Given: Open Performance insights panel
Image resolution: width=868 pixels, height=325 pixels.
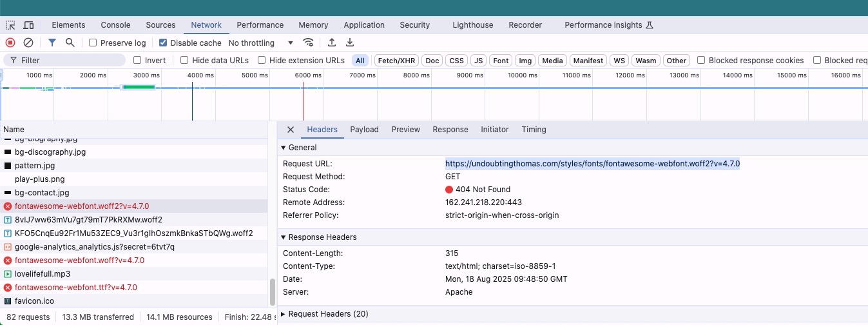Looking at the screenshot, I should click(609, 25).
